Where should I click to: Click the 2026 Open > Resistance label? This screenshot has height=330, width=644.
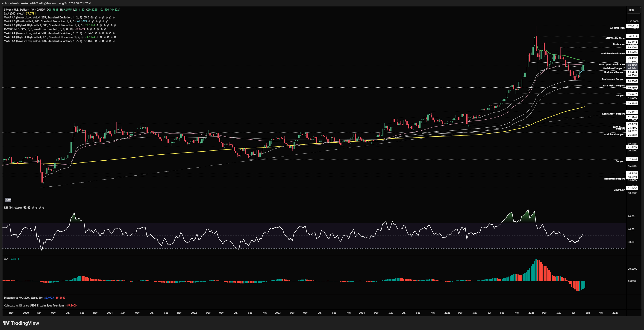click(x=612, y=65)
